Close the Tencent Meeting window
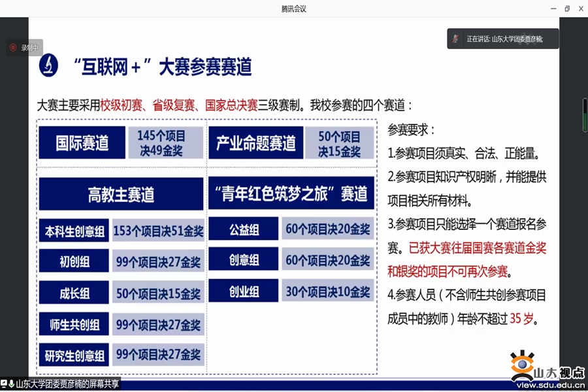Screen dimensions: 588x392 [x=580, y=8]
